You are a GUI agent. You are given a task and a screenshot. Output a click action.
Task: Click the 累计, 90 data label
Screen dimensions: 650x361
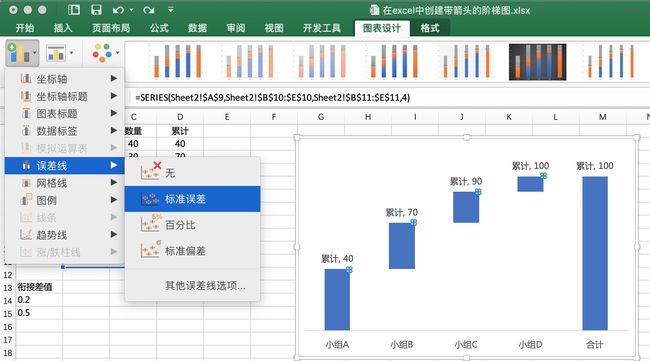point(466,182)
